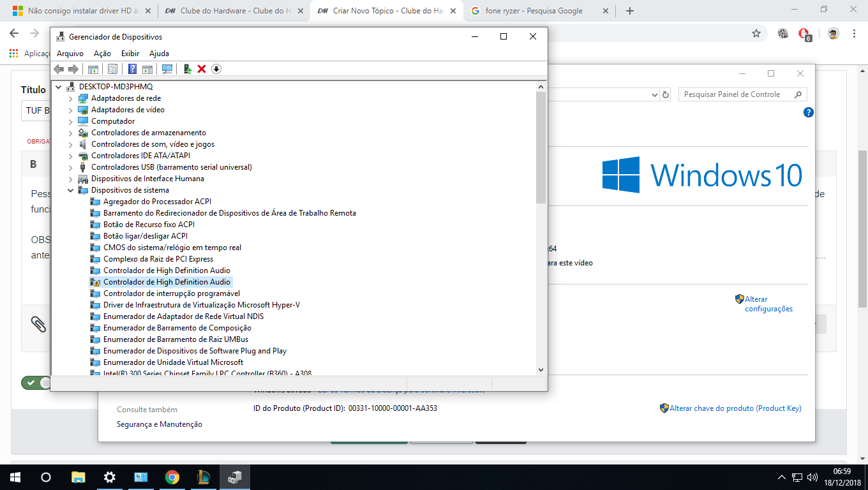Click Device Manager scrollbar up arrow
This screenshot has height=490, width=868.
pyautogui.click(x=541, y=87)
